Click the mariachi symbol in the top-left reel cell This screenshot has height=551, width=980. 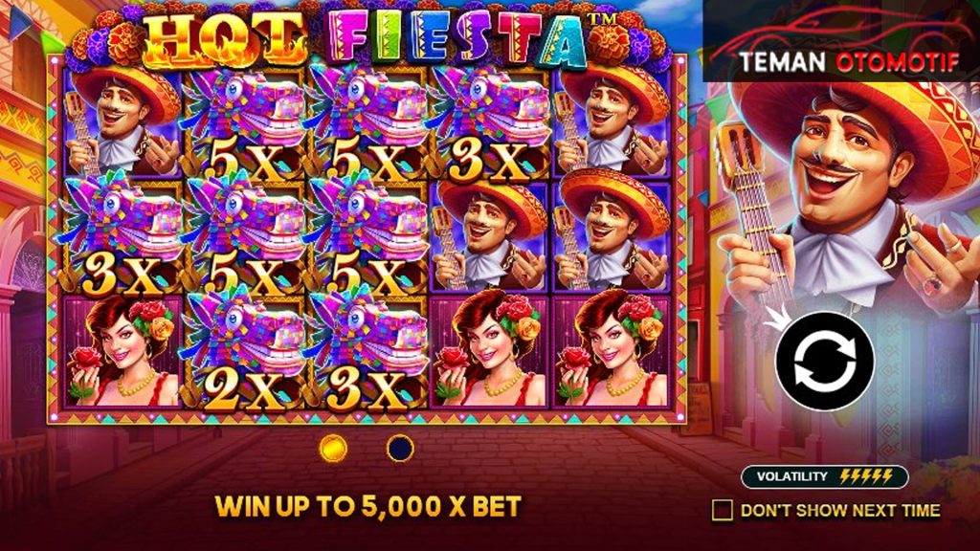tap(122, 123)
